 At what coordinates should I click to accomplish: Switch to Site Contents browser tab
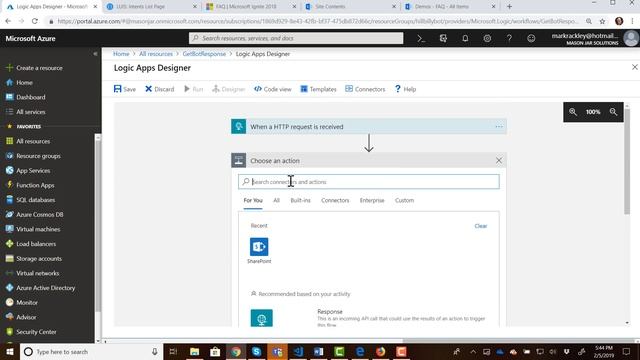point(350,7)
